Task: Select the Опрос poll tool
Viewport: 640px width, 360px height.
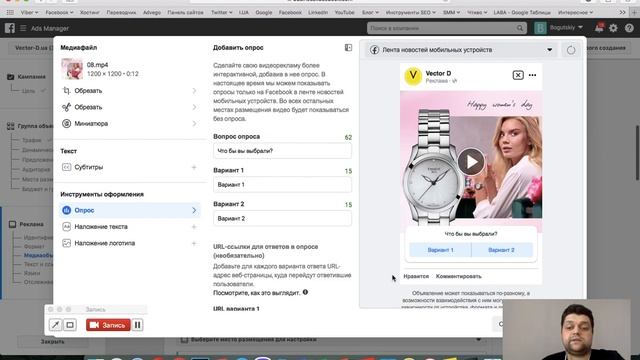Action: (130, 210)
